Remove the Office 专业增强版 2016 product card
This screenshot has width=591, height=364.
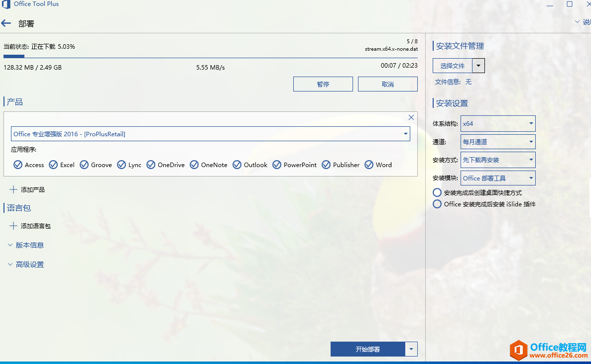pyautogui.click(x=411, y=117)
